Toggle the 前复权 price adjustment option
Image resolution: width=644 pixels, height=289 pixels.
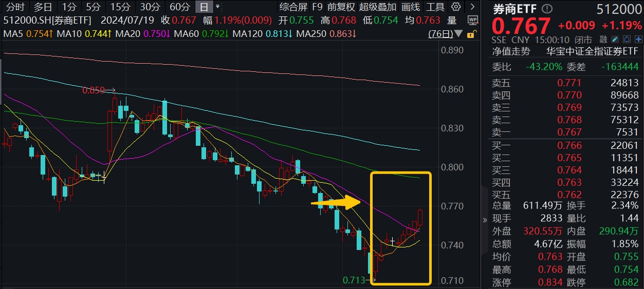click(x=341, y=7)
